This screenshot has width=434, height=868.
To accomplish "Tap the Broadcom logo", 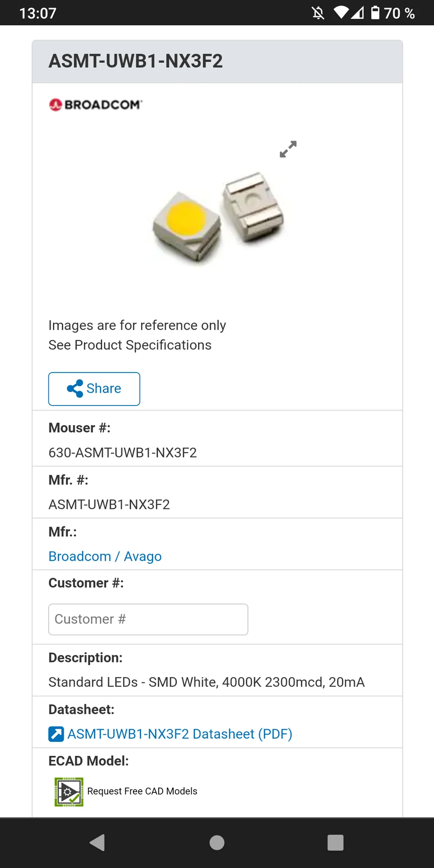I will (96, 105).
